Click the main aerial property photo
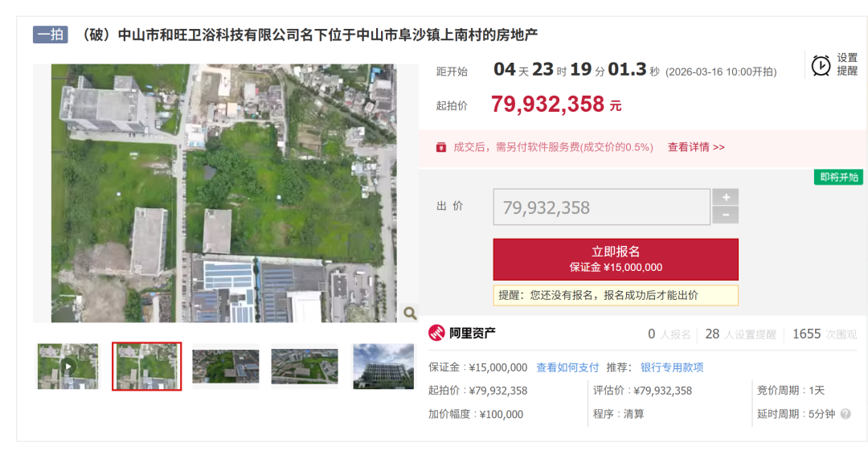 (x=224, y=193)
